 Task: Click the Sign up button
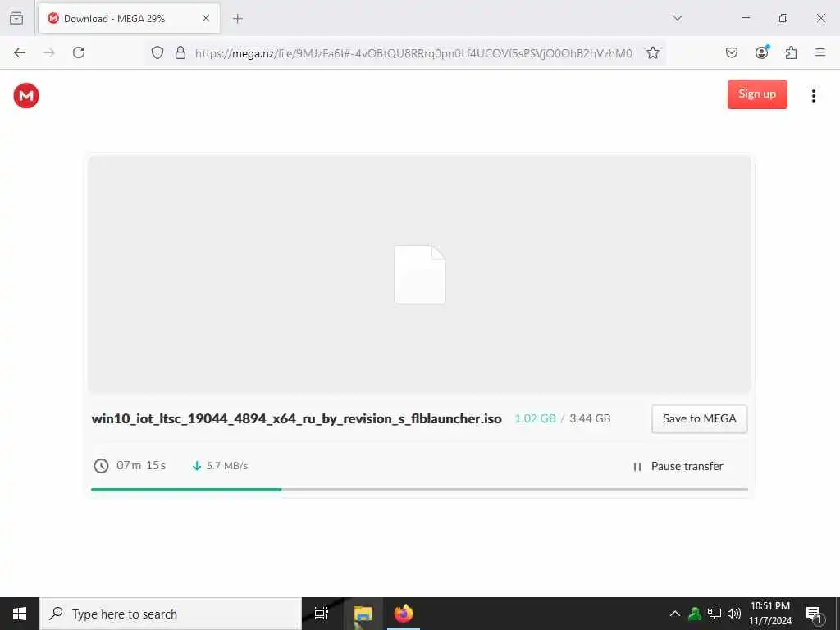tap(757, 94)
